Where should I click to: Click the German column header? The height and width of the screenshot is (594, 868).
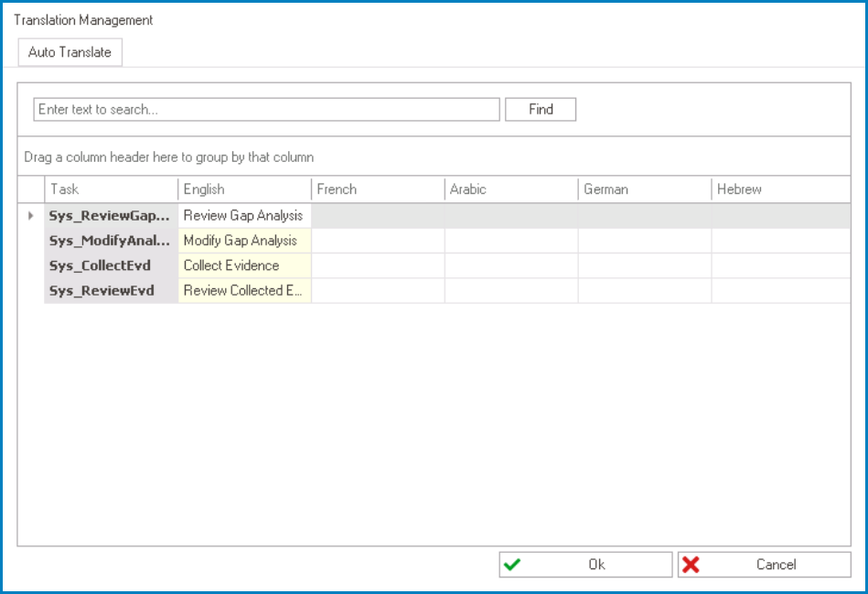click(x=643, y=189)
